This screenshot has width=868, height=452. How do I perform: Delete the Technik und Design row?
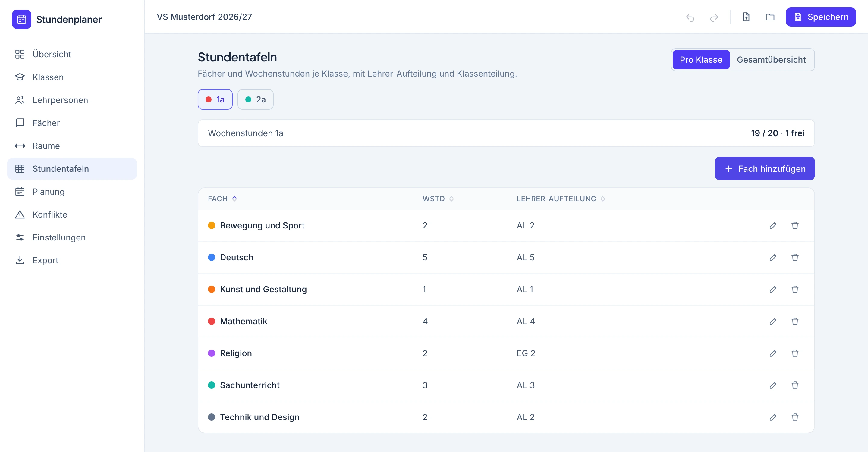(x=795, y=417)
